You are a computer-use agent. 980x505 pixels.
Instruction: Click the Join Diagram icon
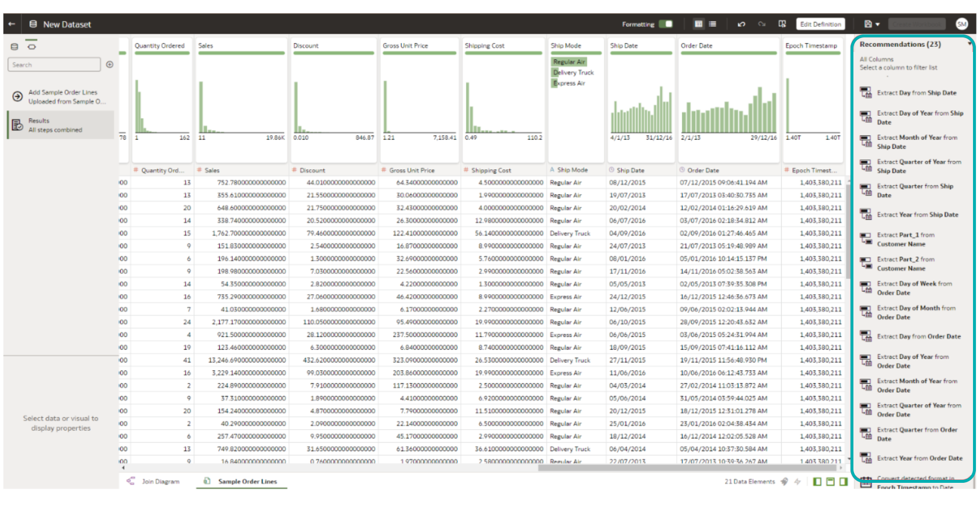click(131, 481)
